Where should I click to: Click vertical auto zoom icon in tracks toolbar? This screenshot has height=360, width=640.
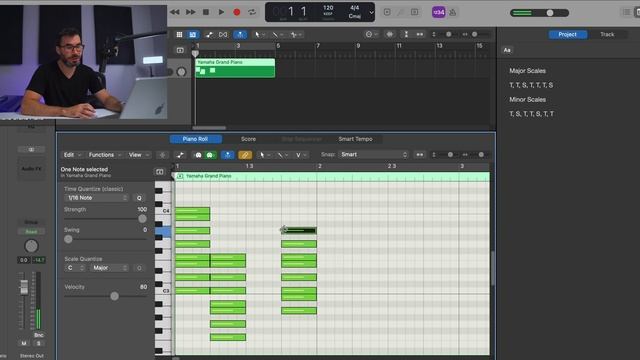pos(406,35)
